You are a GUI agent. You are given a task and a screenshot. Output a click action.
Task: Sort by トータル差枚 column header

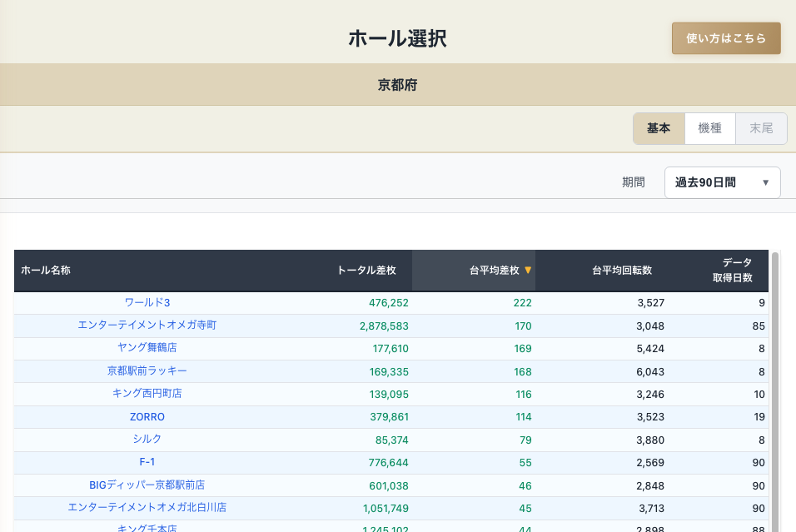(366, 271)
